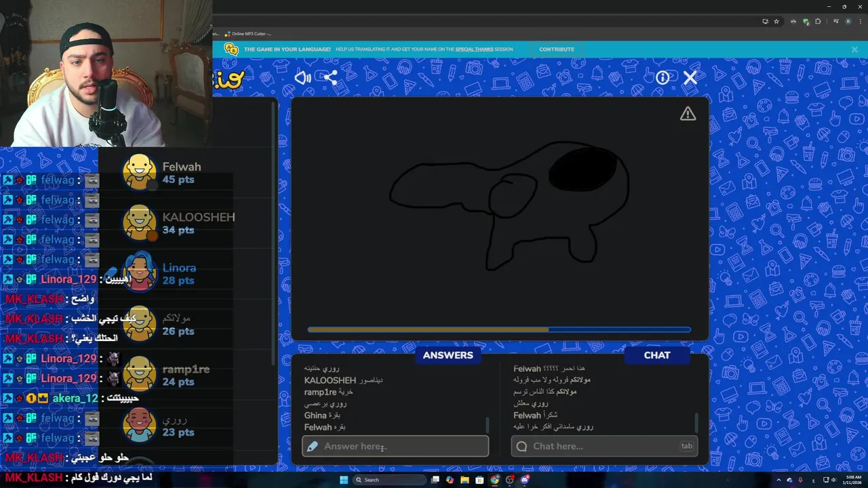
Task: Focus the 'Chat here...' input field
Action: pos(604,446)
